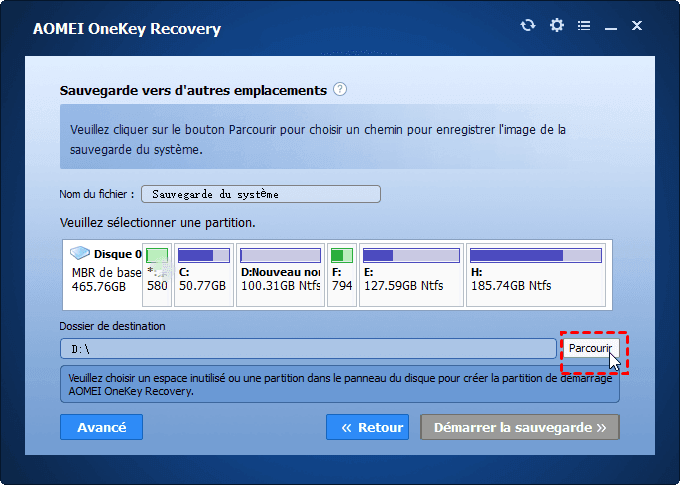Image resolution: width=680 pixels, height=485 pixels.
Task: Click the help question mark icon
Action: (x=340, y=89)
